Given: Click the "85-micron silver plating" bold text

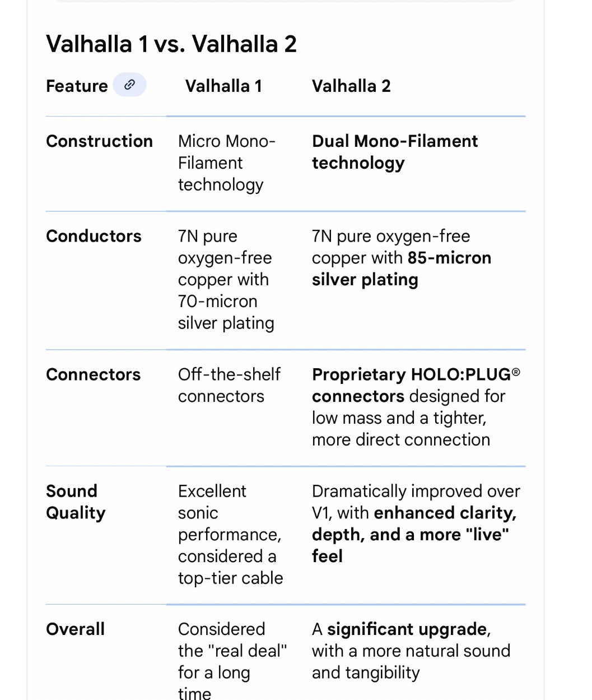Looking at the screenshot, I should click(x=401, y=269).
